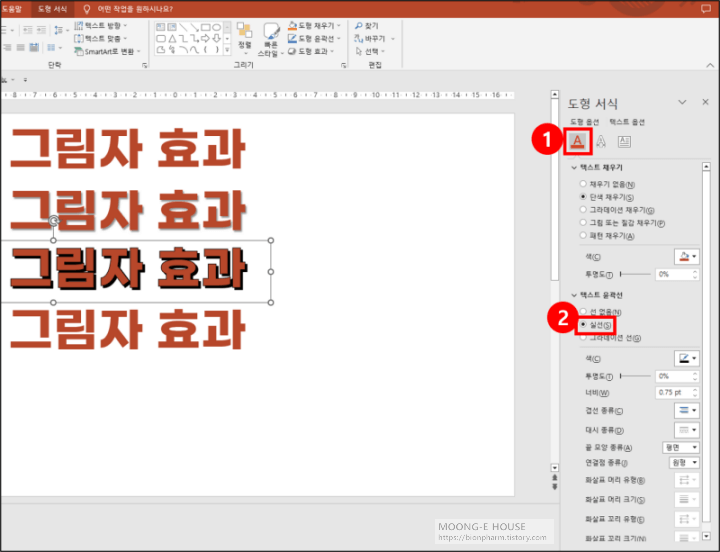Expand the shapes gallery more arrow
The height and width of the screenshot is (552, 720).
(x=227, y=50)
